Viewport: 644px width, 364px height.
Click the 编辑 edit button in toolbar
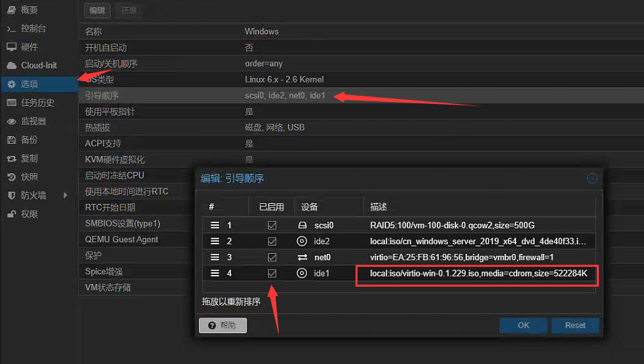[x=98, y=10]
